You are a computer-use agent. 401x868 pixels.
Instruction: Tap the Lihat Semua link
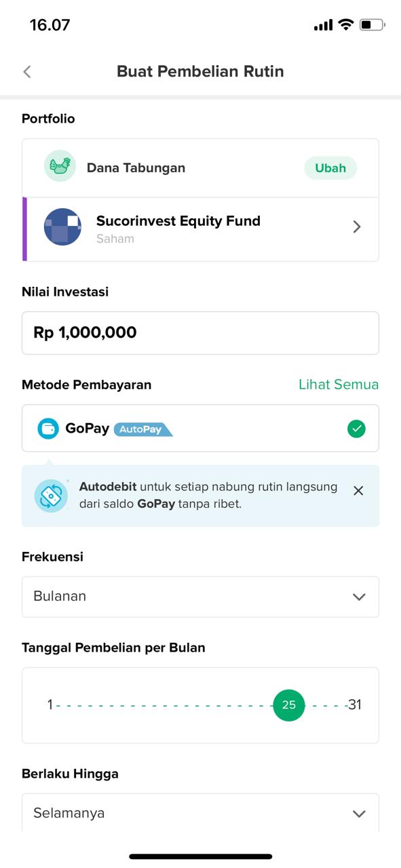pyautogui.click(x=339, y=384)
